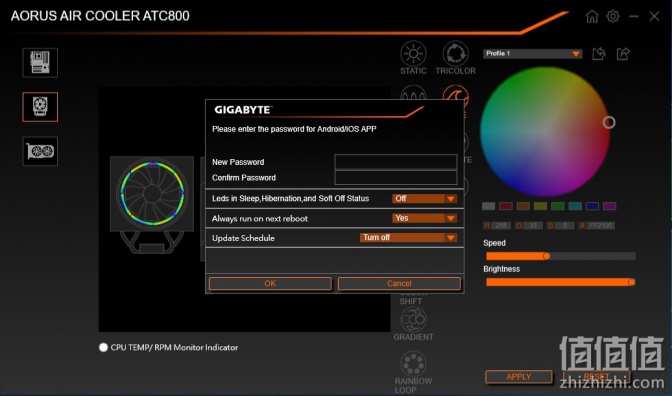Select the graphics card device icon

coord(40,151)
